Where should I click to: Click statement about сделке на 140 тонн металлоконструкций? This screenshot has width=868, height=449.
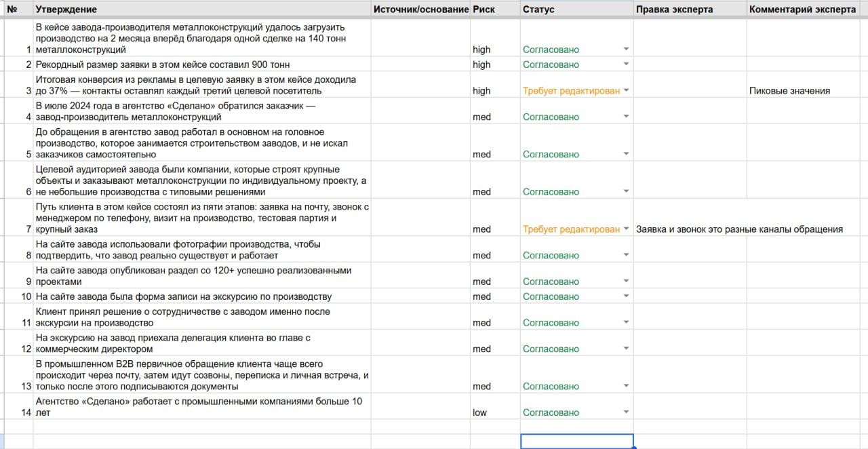coord(202,39)
